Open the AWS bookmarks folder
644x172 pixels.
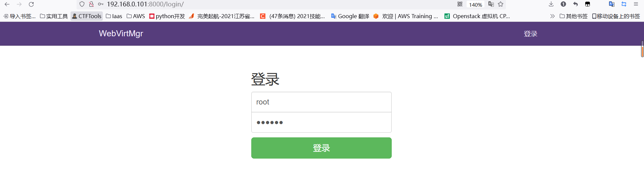click(136, 16)
